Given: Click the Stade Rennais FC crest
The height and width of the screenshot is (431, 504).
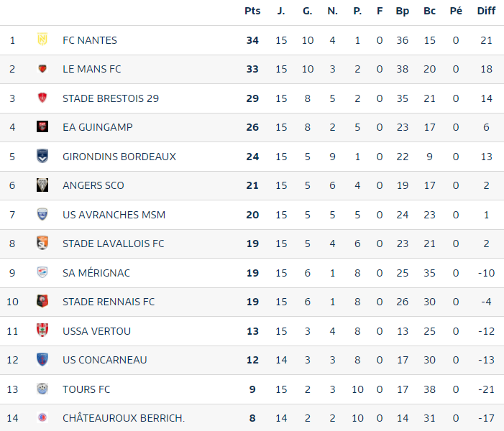Looking at the screenshot, I should click(x=42, y=301).
